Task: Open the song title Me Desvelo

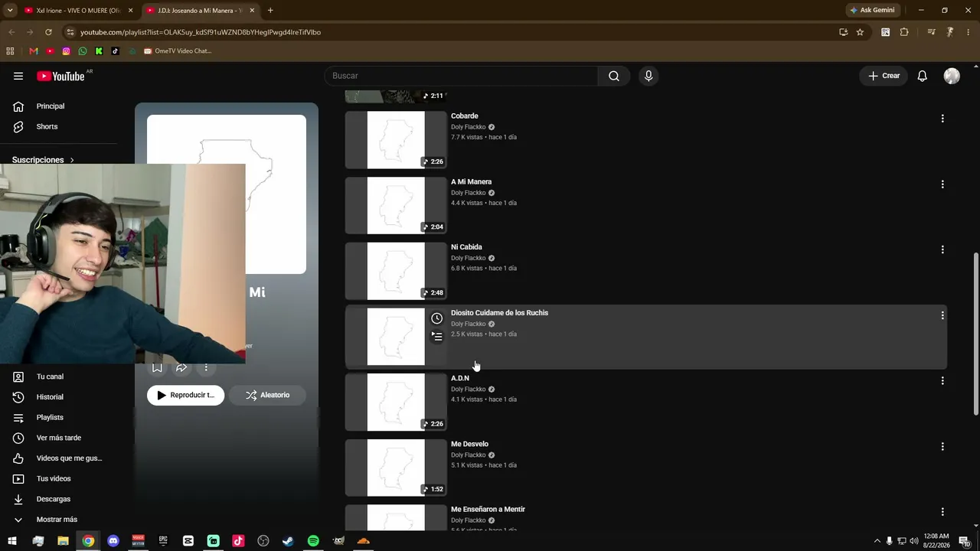Action: [469, 444]
